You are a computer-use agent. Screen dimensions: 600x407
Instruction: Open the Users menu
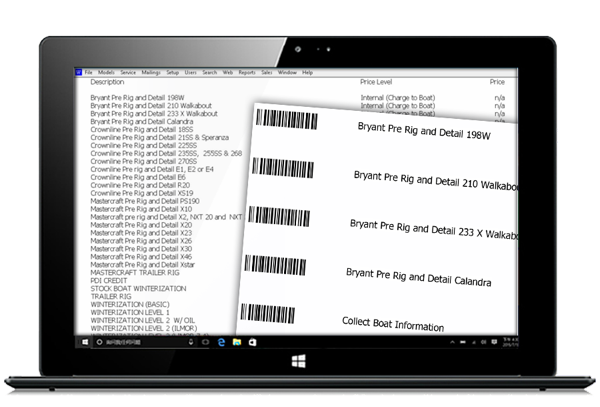[191, 72]
